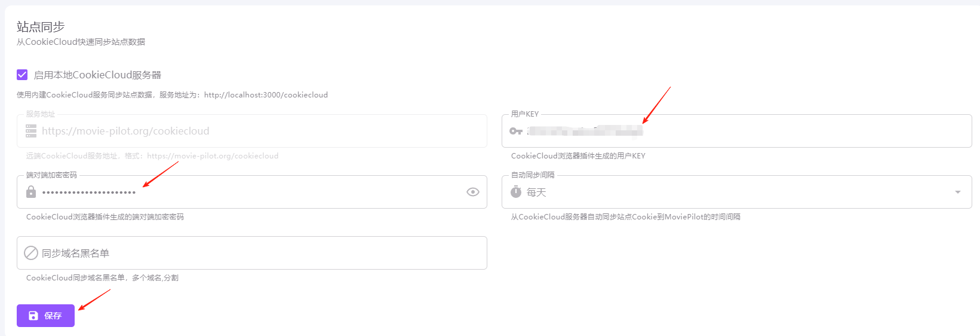Save settings with the 保存 button
Screen dimensions: 980x336
46,316
